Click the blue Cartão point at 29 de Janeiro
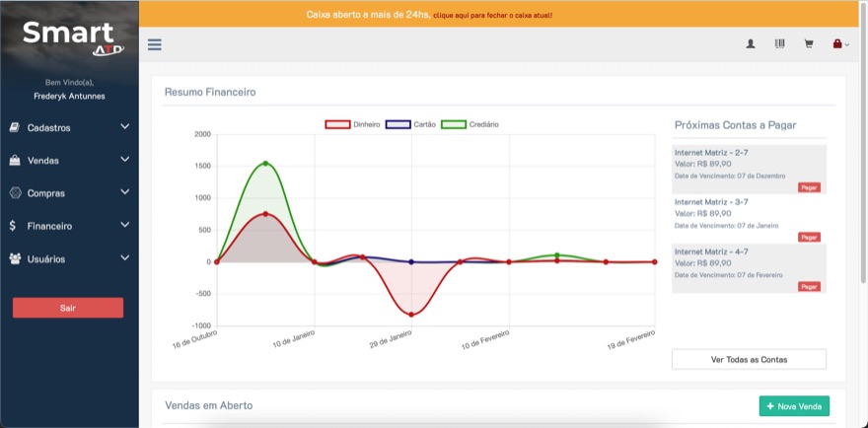Screen dimensions: 868x428 point(411,262)
